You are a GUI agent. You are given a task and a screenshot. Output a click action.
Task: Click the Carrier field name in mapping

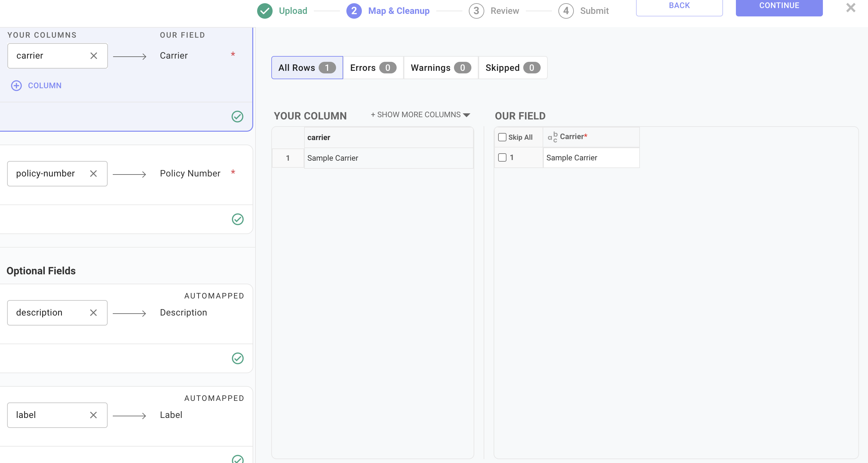tap(174, 56)
